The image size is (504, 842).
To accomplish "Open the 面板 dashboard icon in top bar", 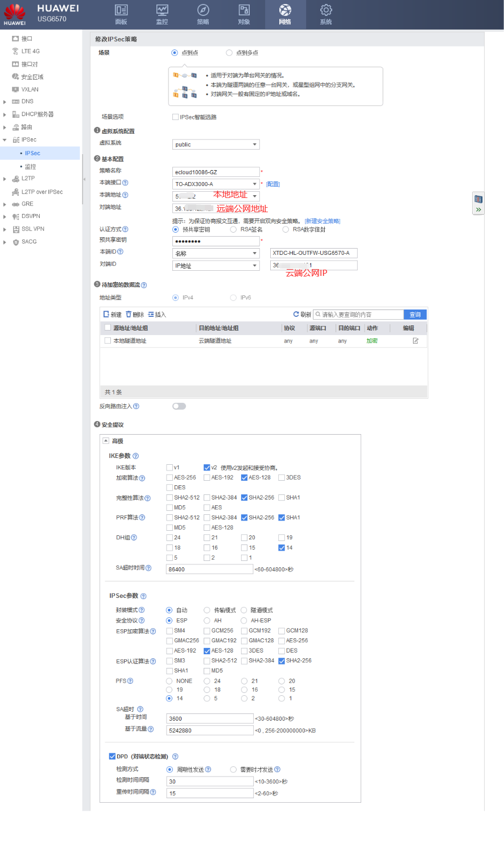I will [x=121, y=14].
